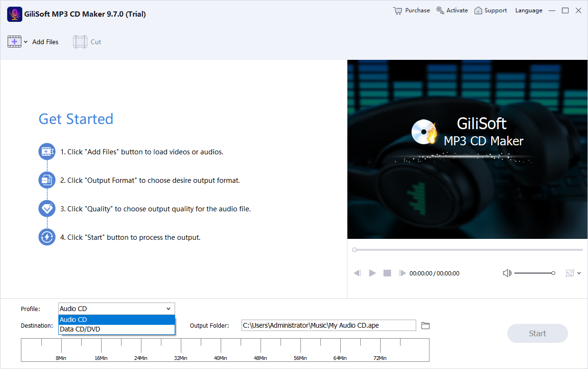Viewport: 588px width, 369px height.
Task: Click the Purchase text link
Action: (418, 10)
